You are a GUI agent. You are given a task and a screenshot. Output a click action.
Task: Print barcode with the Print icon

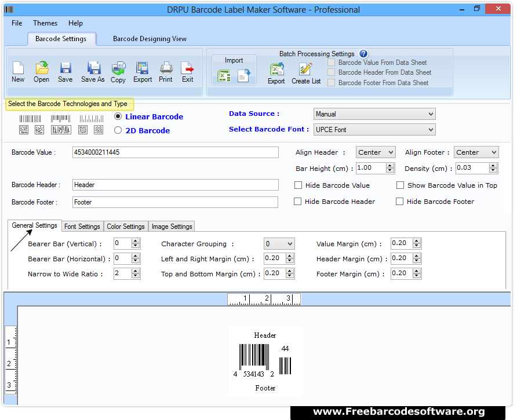click(166, 68)
